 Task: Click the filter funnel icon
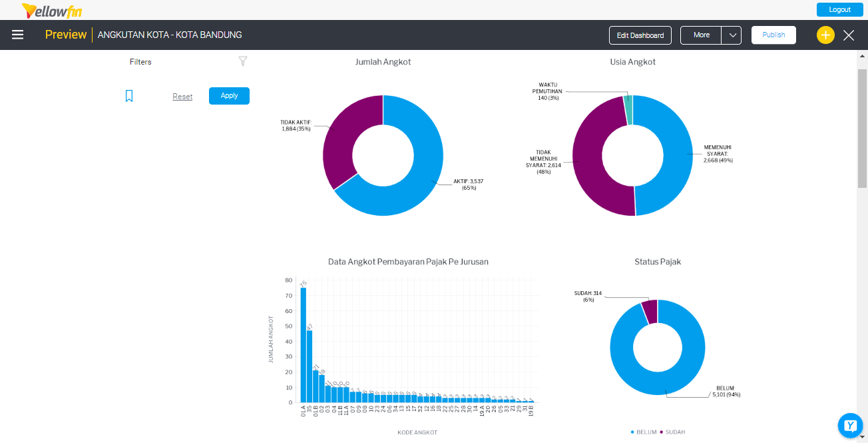[243, 61]
